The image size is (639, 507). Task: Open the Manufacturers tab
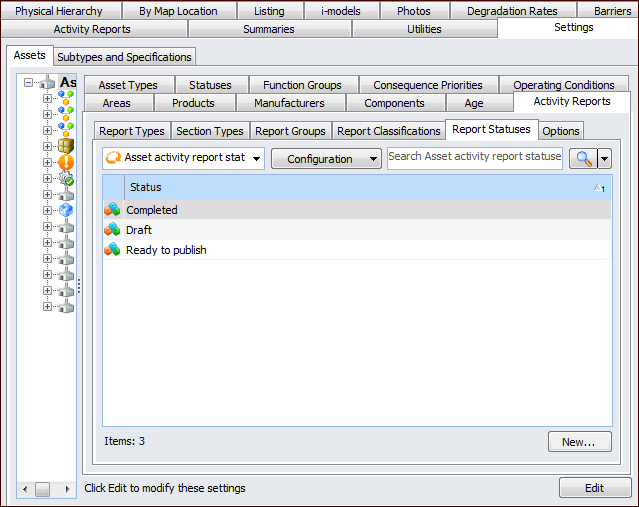290,103
